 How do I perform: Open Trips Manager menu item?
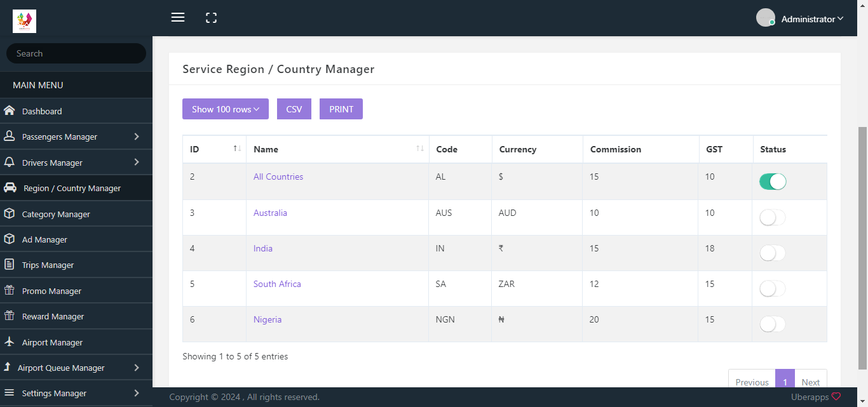click(x=76, y=265)
